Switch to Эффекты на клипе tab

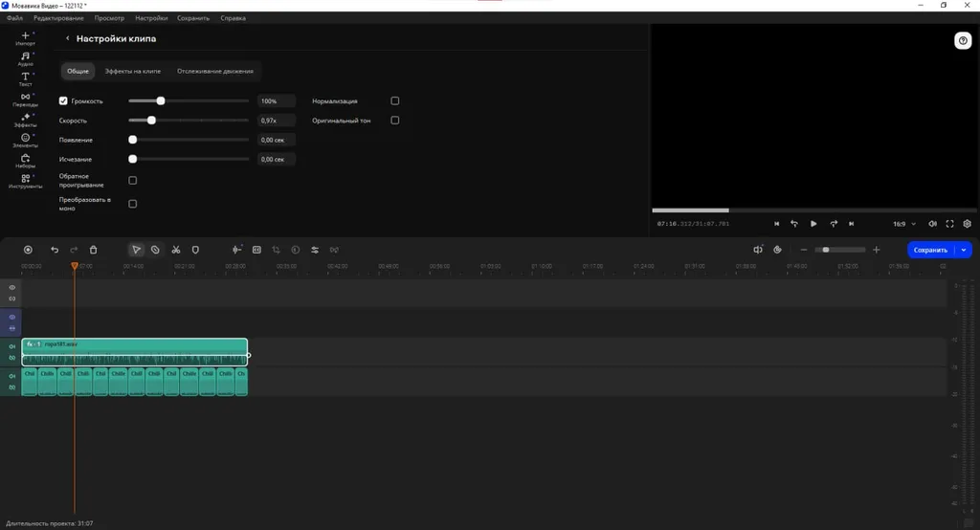(x=132, y=71)
